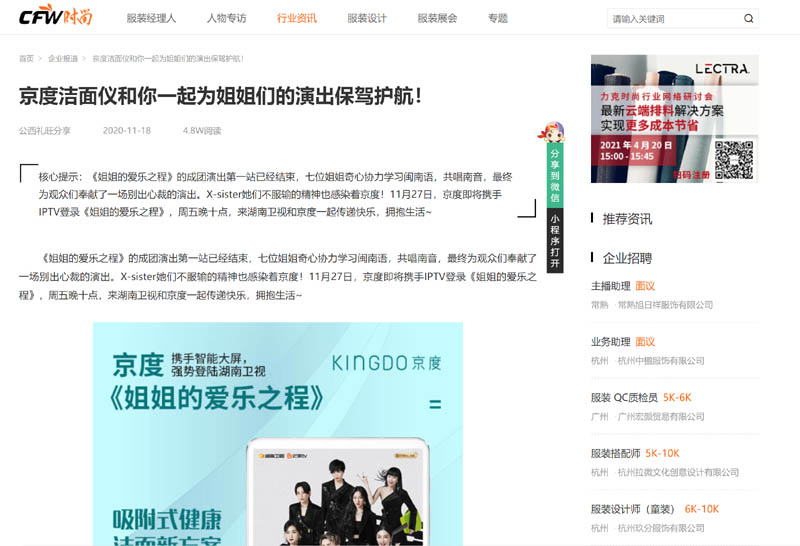The height and width of the screenshot is (546, 800).
Task: Open the Lectra advertisement banner
Action: point(674,118)
